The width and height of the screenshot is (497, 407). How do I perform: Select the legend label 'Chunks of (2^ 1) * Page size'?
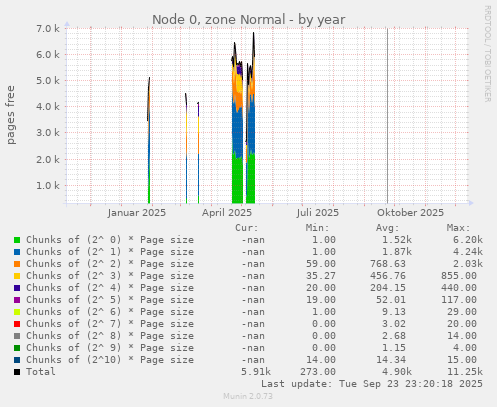tap(110, 252)
